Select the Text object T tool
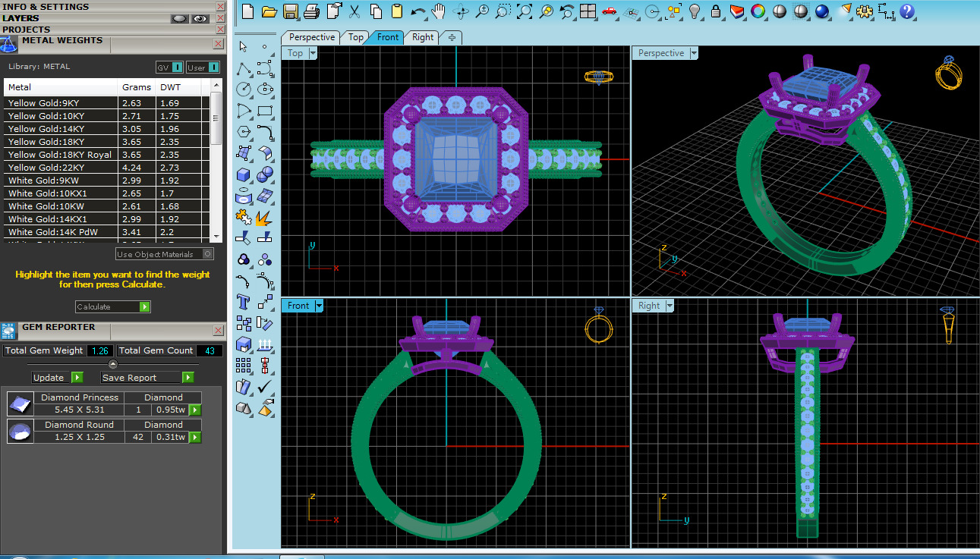Screen dimensions: 980x559 tap(244, 302)
